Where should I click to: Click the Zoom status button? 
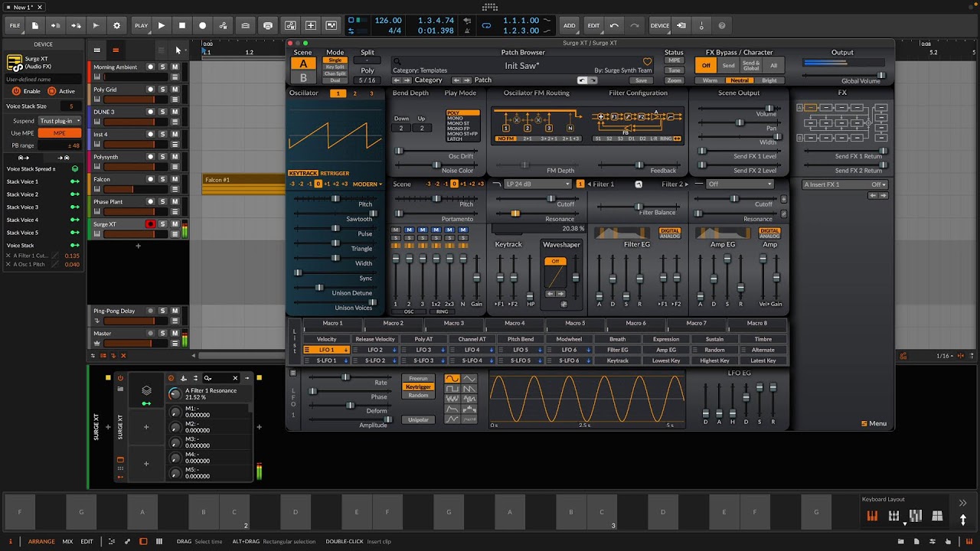point(674,80)
